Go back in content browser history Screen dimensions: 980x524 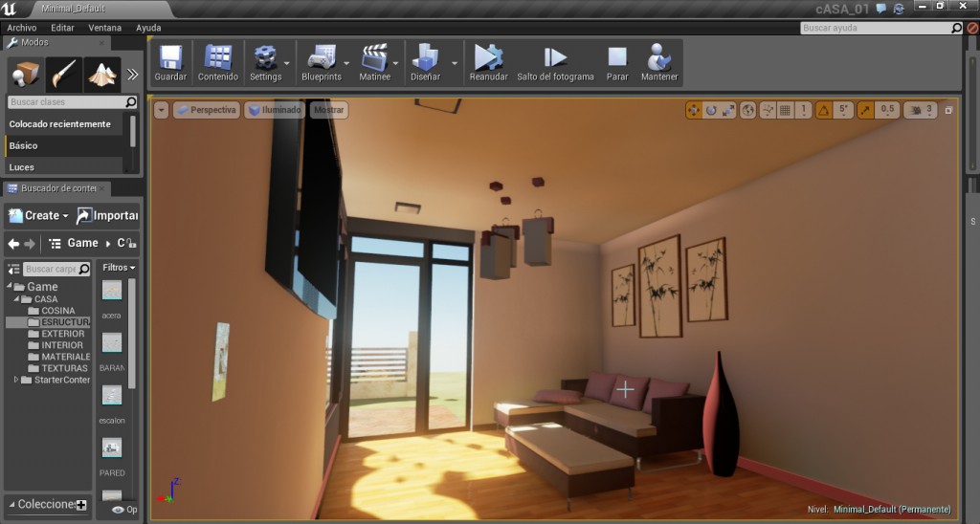tap(13, 244)
